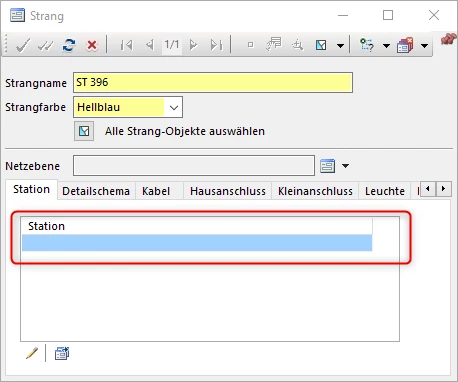Maximize the Strang window
The height and width of the screenshot is (382, 458).
[x=388, y=15]
